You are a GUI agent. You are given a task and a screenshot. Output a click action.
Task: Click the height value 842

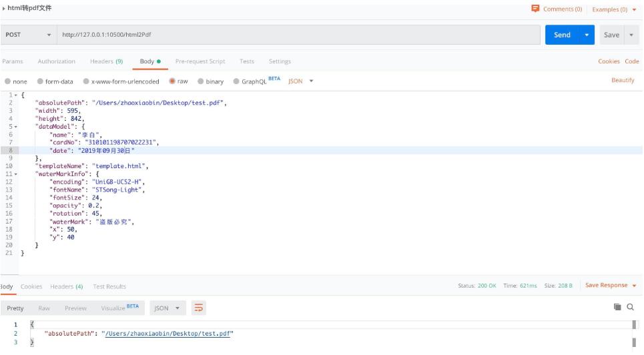[76, 119]
